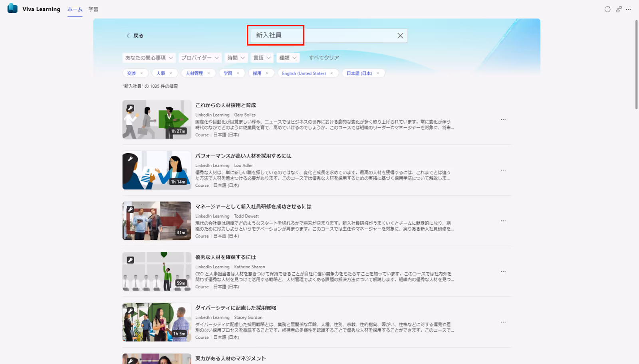Open more options for 優秀な人材を確保するには
This screenshot has height=364, width=639.
coord(503,271)
